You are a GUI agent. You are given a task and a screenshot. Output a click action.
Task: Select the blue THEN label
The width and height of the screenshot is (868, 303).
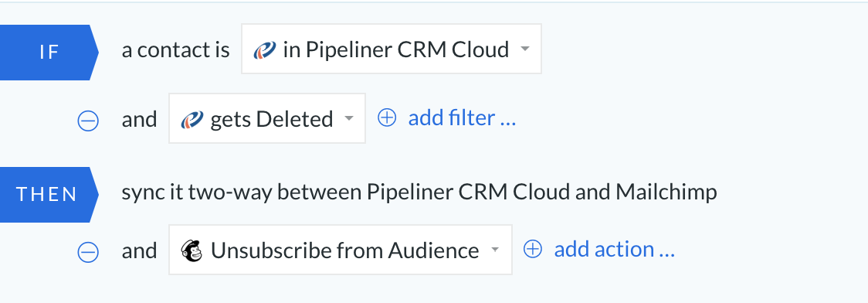49,195
